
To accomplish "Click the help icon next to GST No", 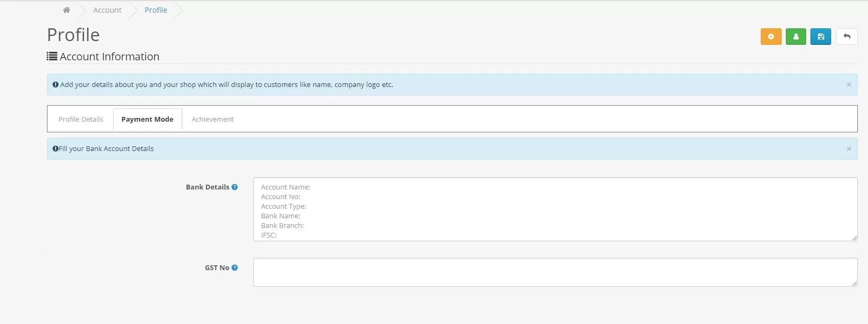I will pos(235,268).
